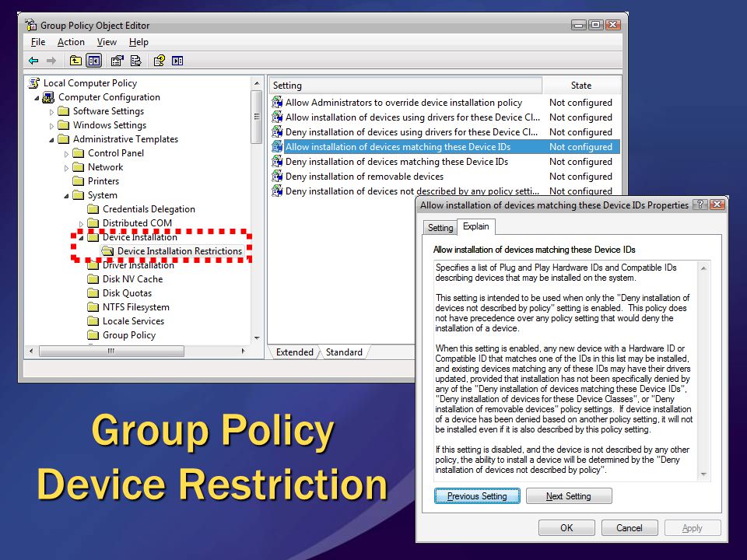The height and width of the screenshot is (560, 747).
Task: Click the Disk Quotas folder icon
Action: click(x=93, y=293)
